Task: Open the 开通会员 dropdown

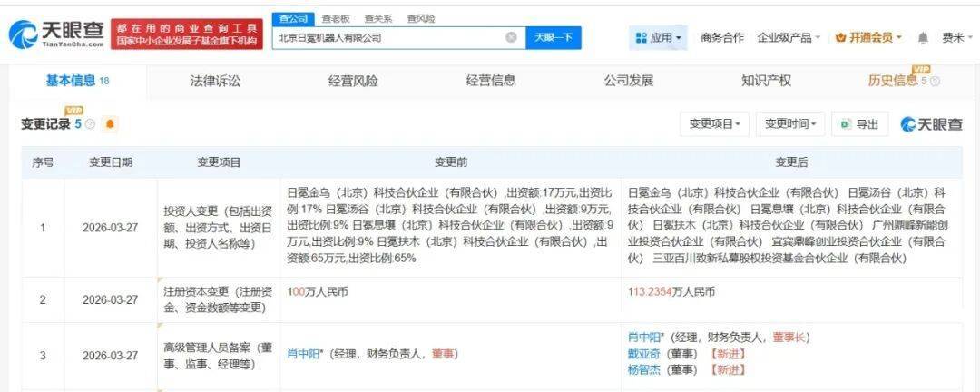Action: pyautogui.click(x=868, y=37)
